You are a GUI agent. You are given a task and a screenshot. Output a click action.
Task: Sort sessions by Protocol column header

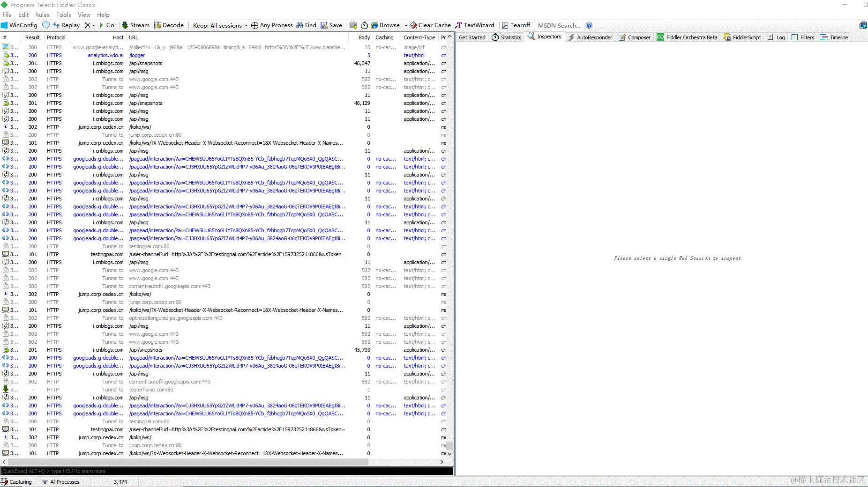click(56, 37)
